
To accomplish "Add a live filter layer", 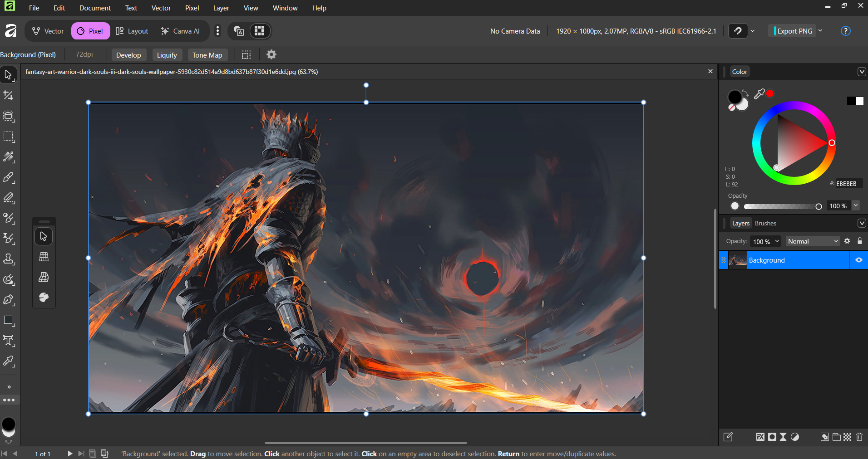I will (x=783, y=437).
